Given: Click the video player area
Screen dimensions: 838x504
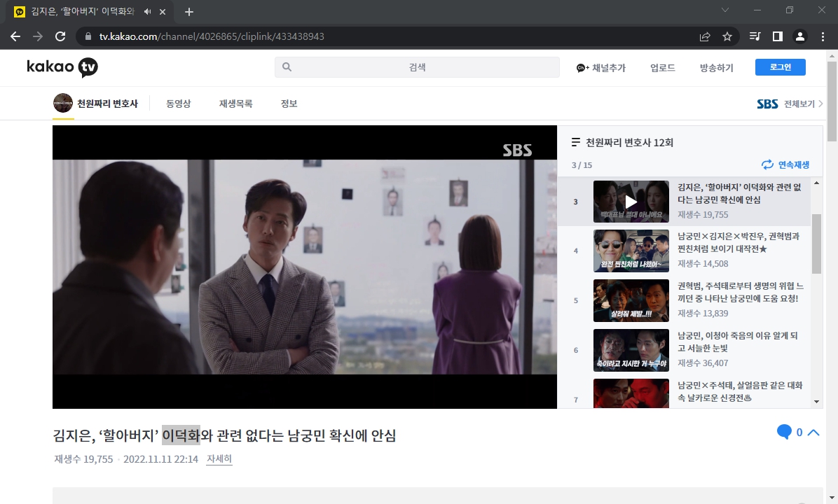Looking at the screenshot, I should tap(305, 267).
